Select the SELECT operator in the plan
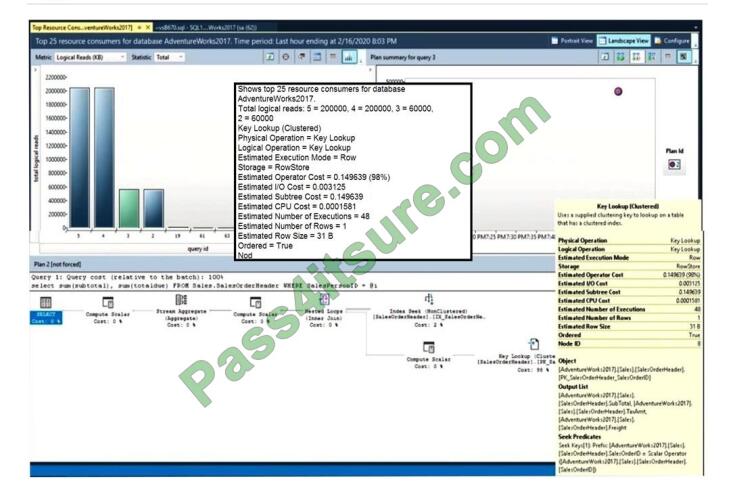The image size is (737, 491). pyautogui.click(x=46, y=311)
